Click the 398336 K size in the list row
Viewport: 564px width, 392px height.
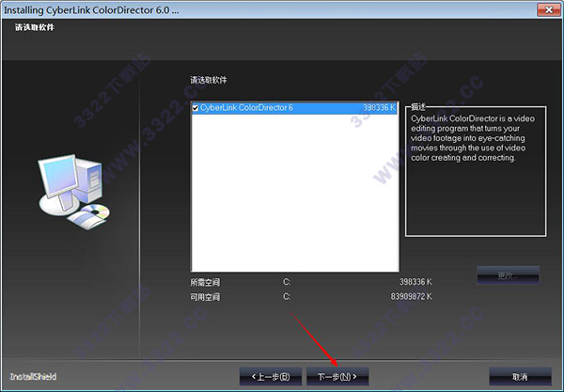tap(379, 107)
